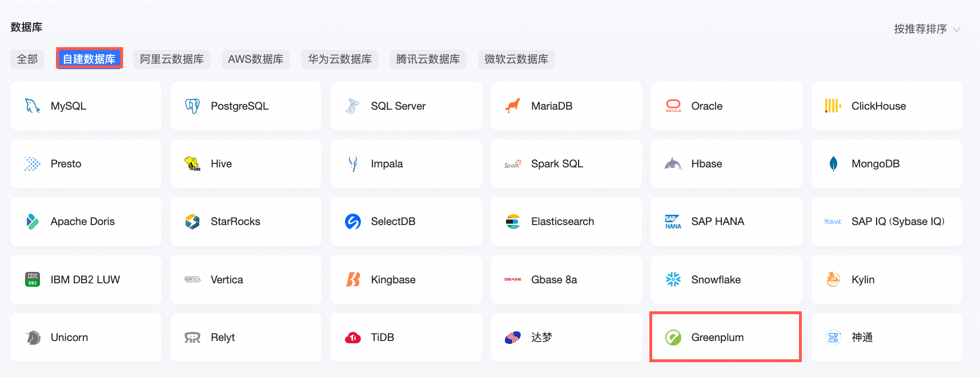Click the Apache Doris logo icon
The height and width of the screenshot is (377, 980).
(x=33, y=222)
